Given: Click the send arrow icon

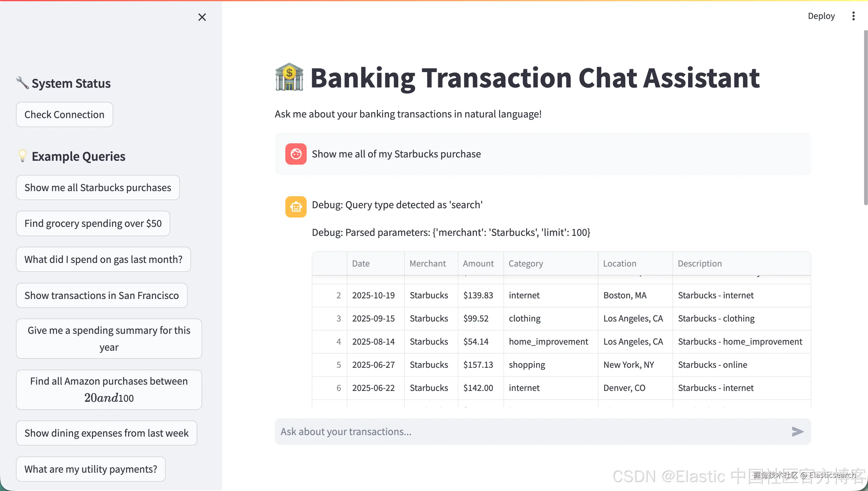Looking at the screenshot, I should 797,431.
